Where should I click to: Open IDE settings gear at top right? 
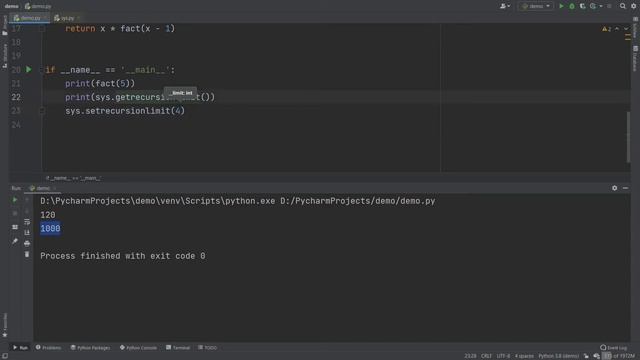click(634, 6)
